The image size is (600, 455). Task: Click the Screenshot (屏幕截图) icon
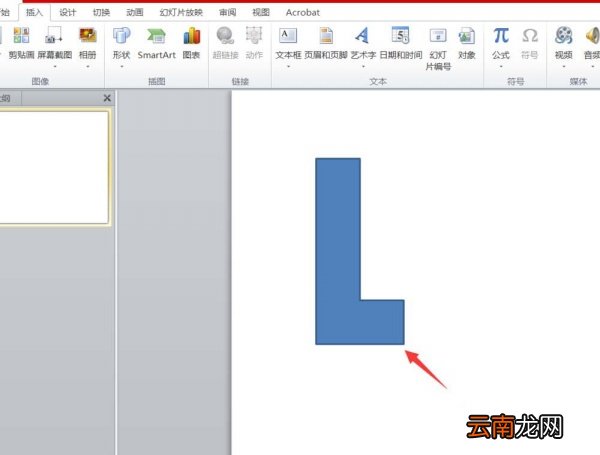tap(54, 36)
